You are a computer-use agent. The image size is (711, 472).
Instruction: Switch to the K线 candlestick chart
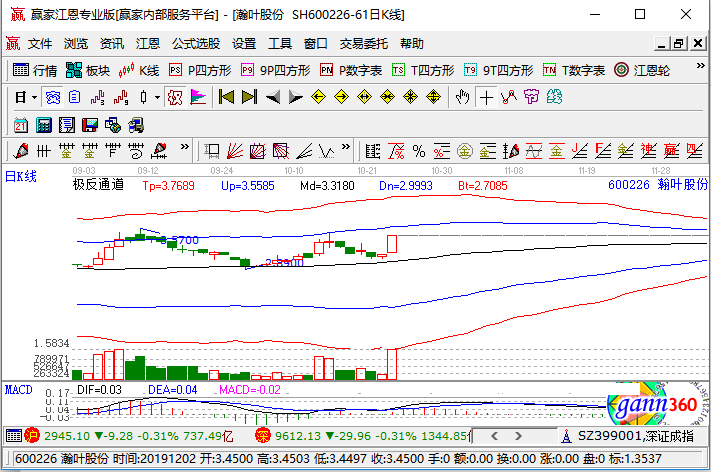pyautogui.click(x=138, y=70)
